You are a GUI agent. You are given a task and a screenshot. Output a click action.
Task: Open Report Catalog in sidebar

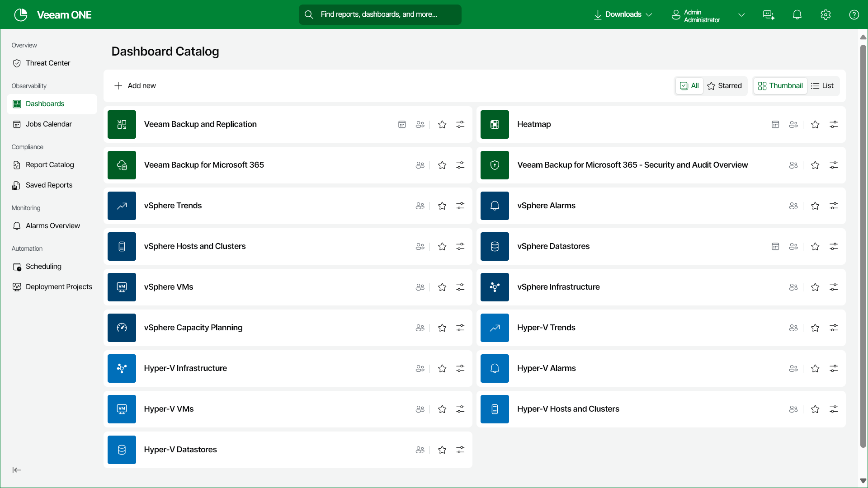click(52, 165)
